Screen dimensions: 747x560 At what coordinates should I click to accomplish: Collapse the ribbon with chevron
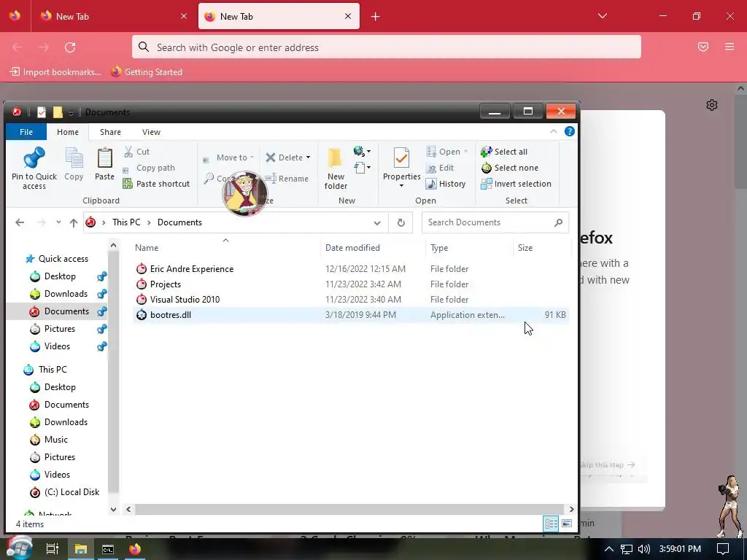point(553,131)
